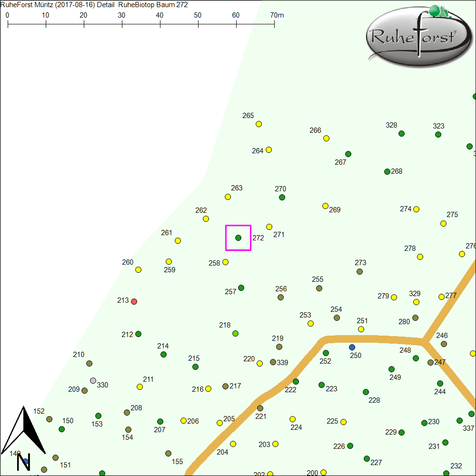Select the gray tree marker 330
The width and height of the screenshot is (476, 476).
pos(93,380)
